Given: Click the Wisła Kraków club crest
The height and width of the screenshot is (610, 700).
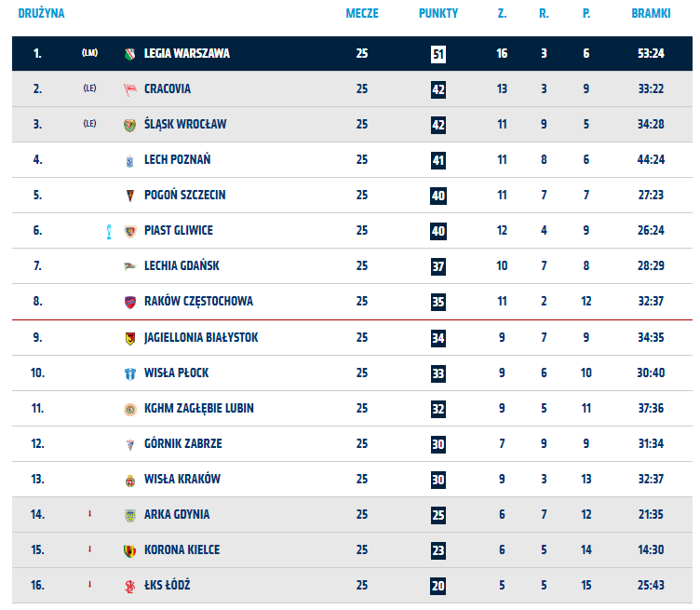Looking at the screenshot, I should tap(130, 480).
